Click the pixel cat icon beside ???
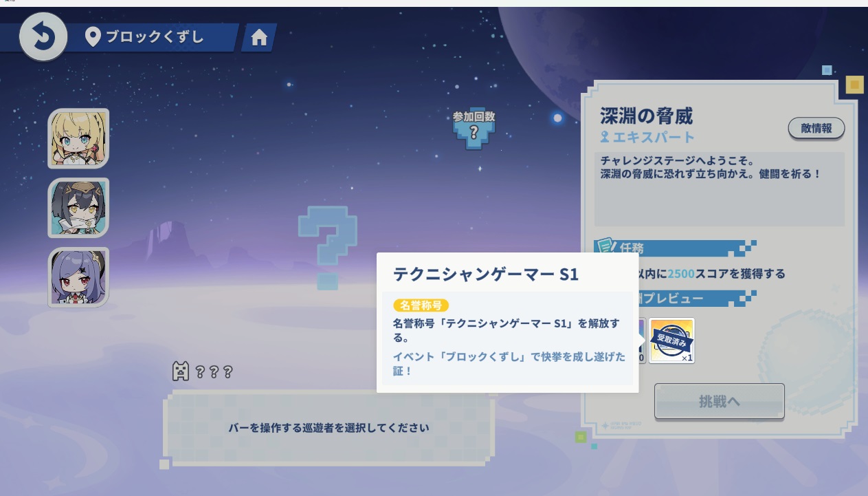 pyautogui.click(x=180, y=371)
